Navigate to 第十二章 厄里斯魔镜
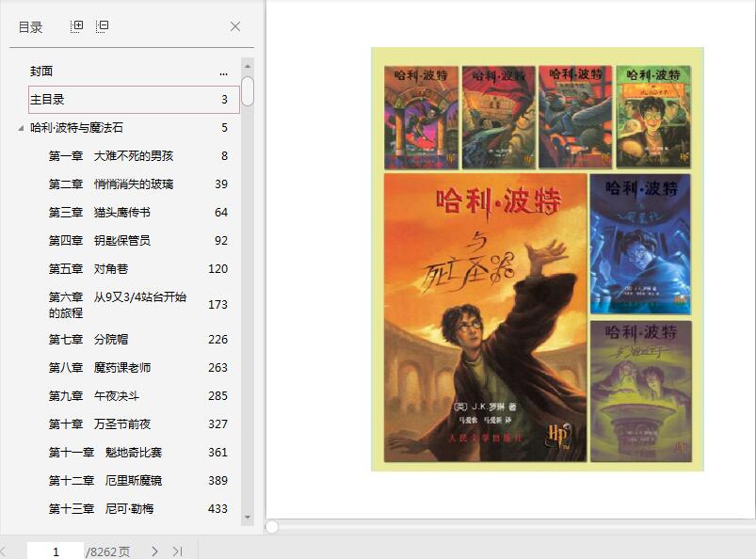Viewport: 756px width, 559px height. coord(105,481)
